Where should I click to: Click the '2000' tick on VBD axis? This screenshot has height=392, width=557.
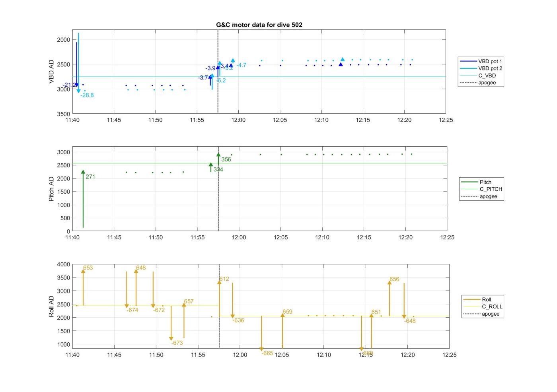click(64, 40)
